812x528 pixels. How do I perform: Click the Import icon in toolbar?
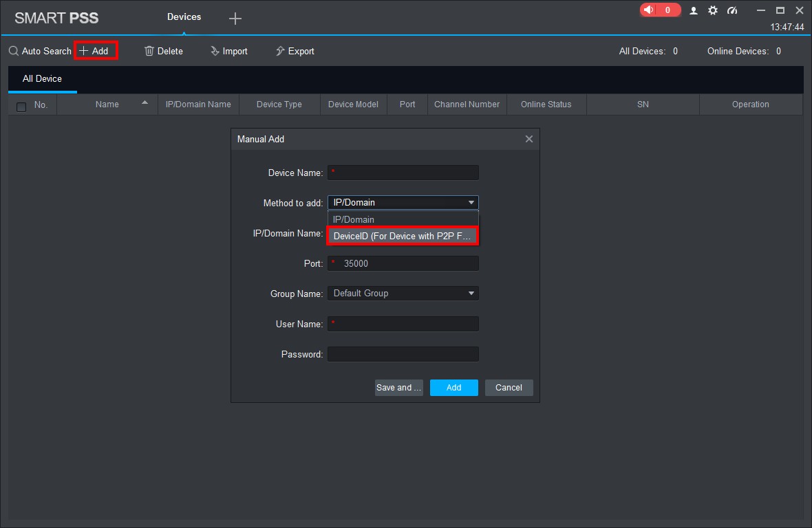[215, 51]
